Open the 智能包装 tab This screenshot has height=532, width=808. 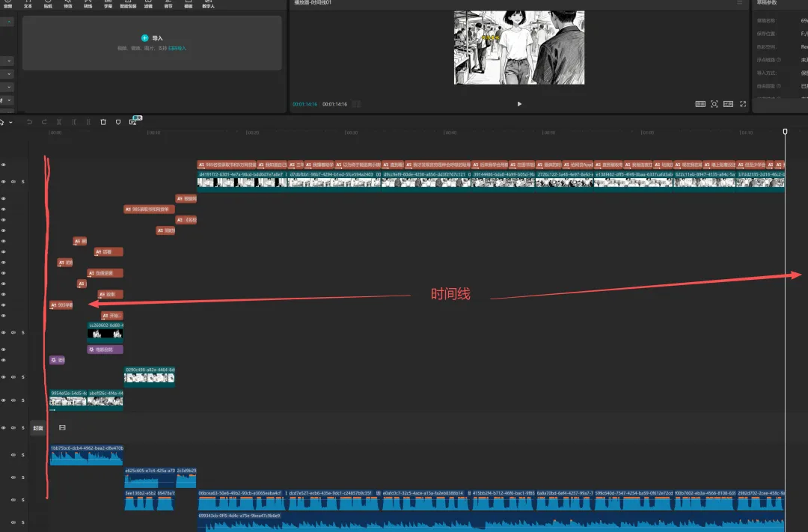pyautogui.click(x=129, y=4)
